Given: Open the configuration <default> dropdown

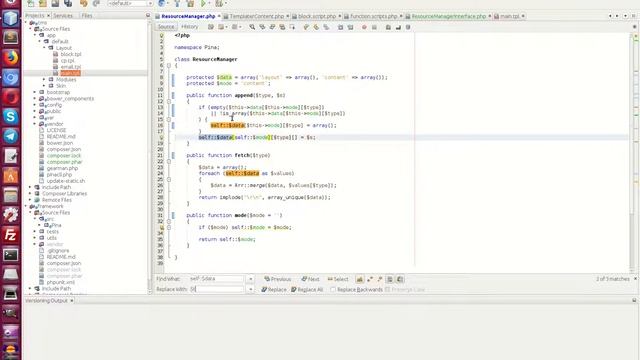Looking at the screenshot, I should (130, 3).
